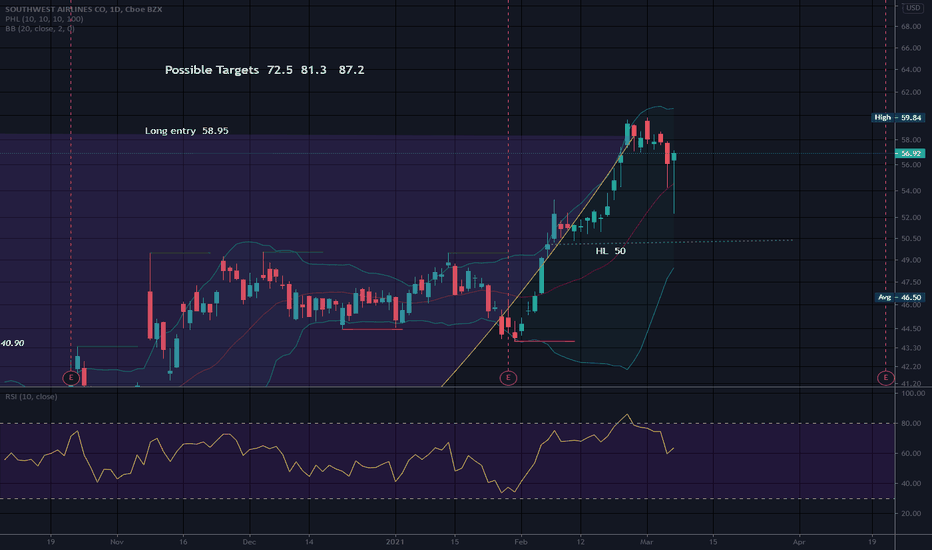Click the 50.50 price axis label
The width and height of the screenshot is (932, 550).
click(911, 238)
